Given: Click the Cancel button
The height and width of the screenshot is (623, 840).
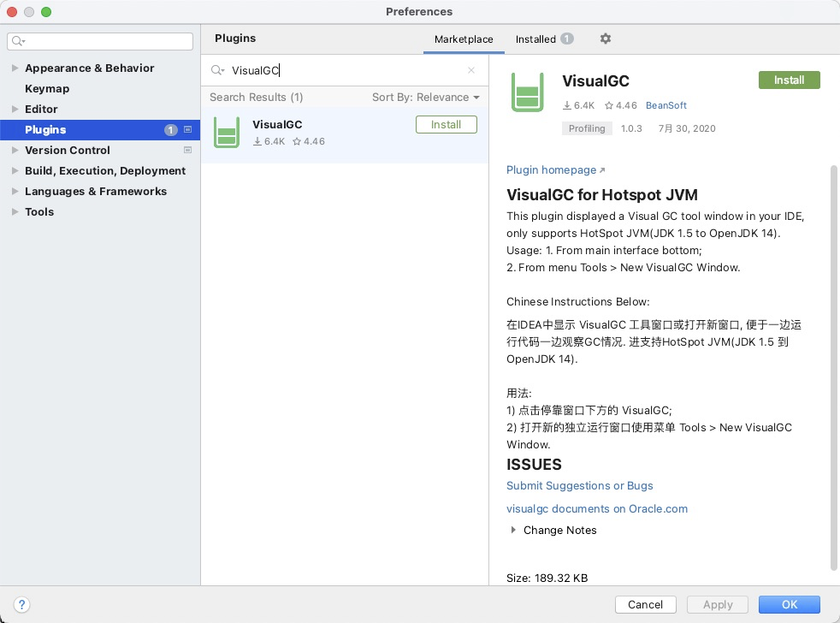Looking at the screenshot, I should coord(645,604).
